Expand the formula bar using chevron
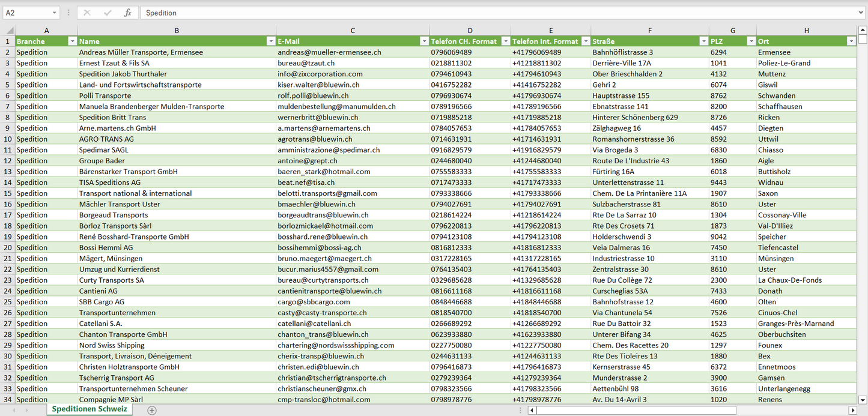The height and width of the screenshot is (416, 868). coord(861,13)
